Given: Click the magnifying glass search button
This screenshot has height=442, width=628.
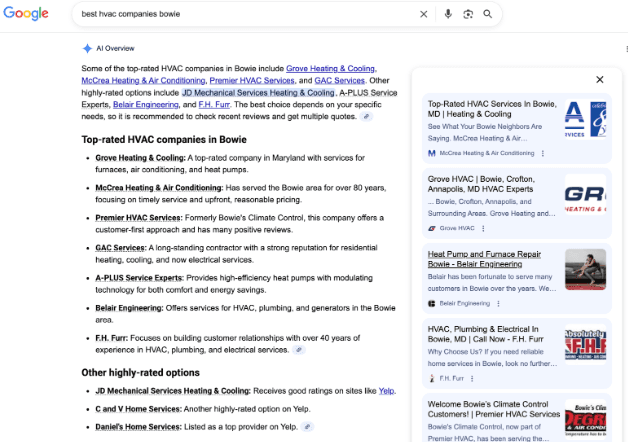Looking at the screenshot, I should [x=488, y=14].
